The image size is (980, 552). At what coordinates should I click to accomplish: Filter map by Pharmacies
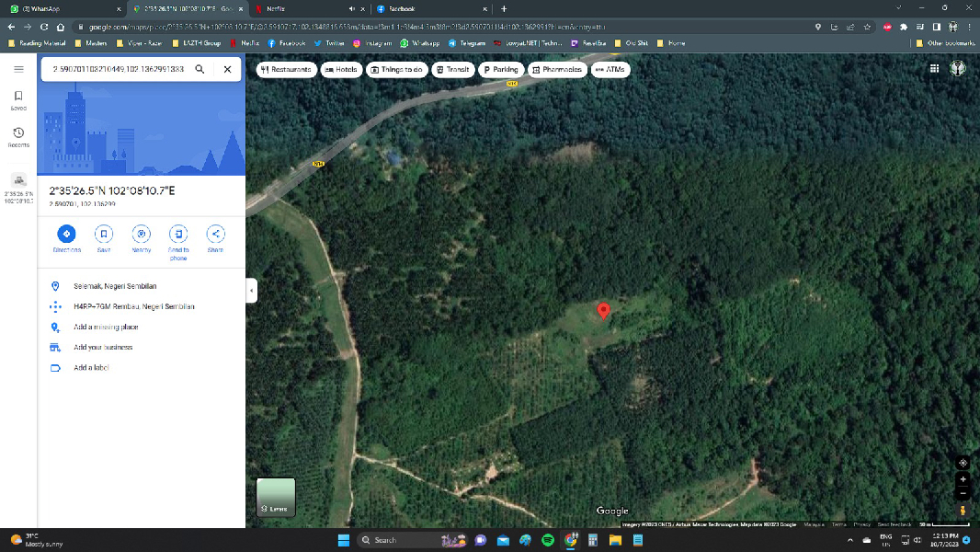557,69
